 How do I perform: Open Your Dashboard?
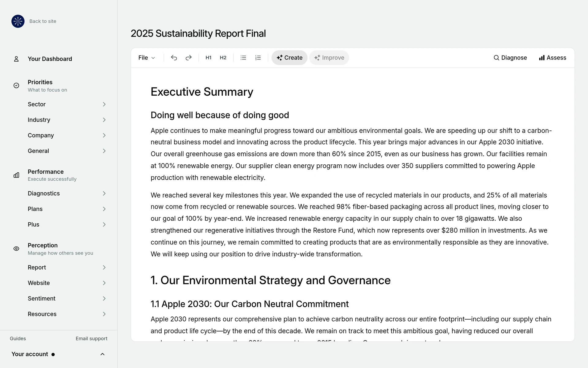click(x=50, y=59)
